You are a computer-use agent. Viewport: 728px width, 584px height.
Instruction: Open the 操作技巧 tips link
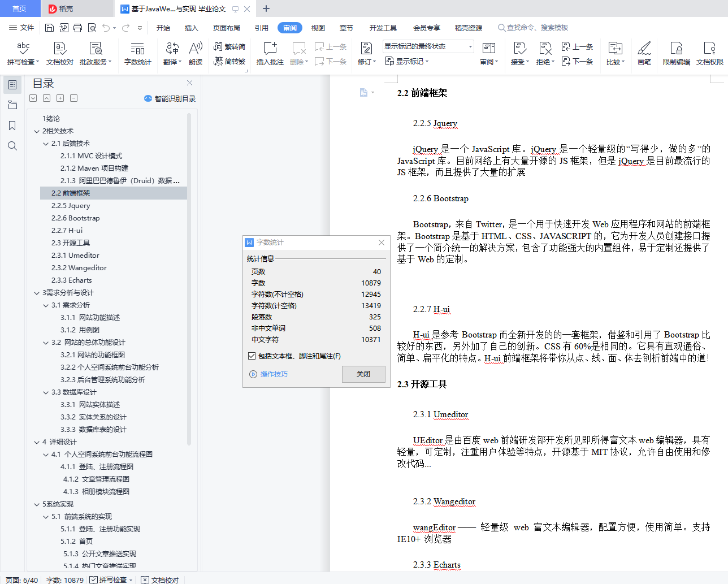269,374
